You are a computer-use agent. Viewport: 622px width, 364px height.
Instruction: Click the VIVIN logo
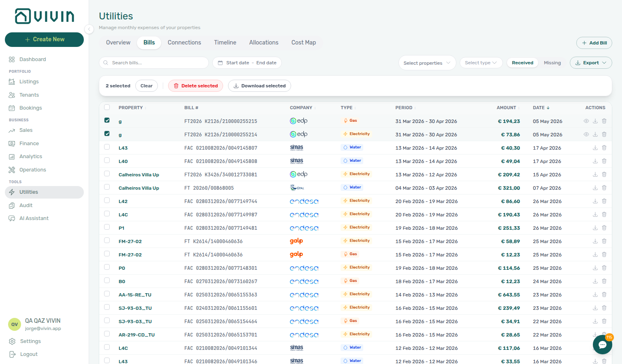[45, 16]
